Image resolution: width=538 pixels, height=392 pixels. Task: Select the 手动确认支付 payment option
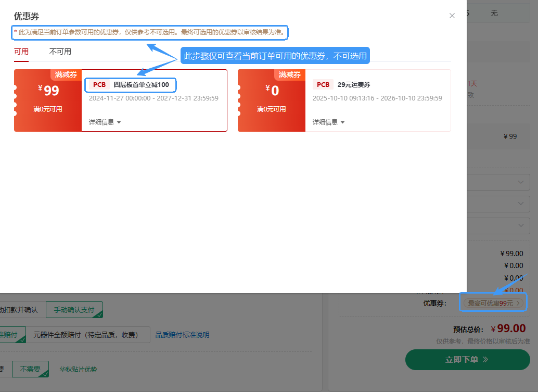(x=74, y=310)
